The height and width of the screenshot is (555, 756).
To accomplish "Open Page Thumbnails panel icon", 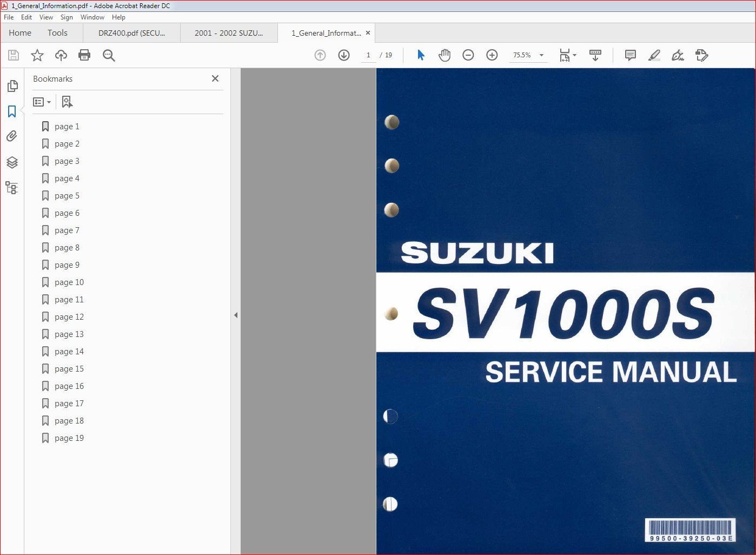I will [x=12, y=86].
